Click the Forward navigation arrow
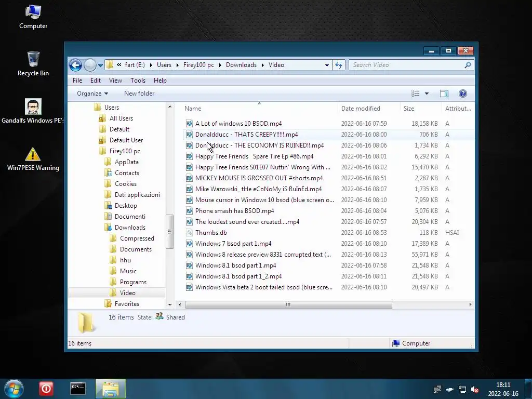 tap(90, 65)
